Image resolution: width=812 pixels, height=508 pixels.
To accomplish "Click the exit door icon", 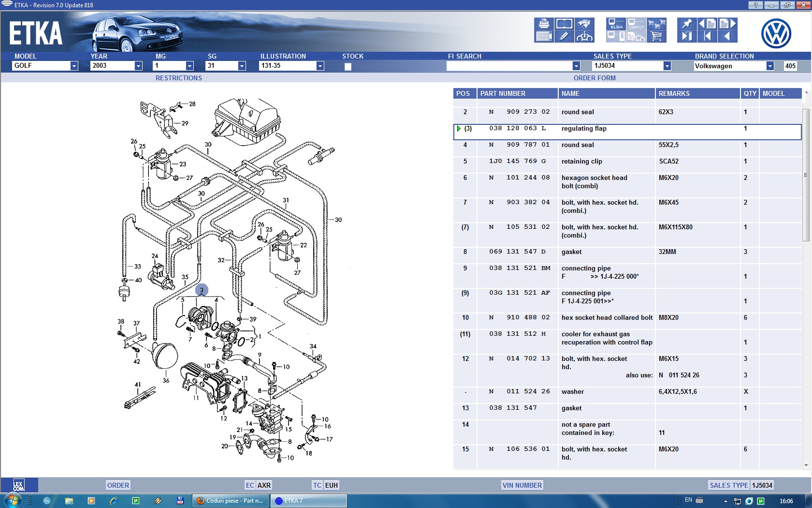I will click(686, 36).
